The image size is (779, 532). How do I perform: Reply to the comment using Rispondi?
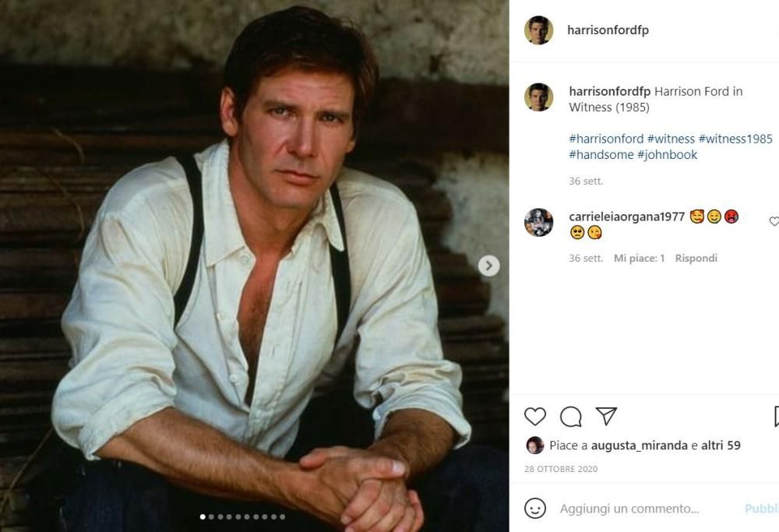[x=696, y=258]
